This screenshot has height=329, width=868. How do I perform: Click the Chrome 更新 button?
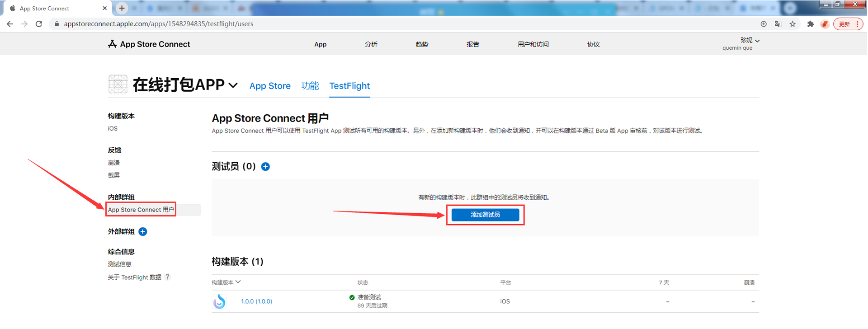(849, 24)
